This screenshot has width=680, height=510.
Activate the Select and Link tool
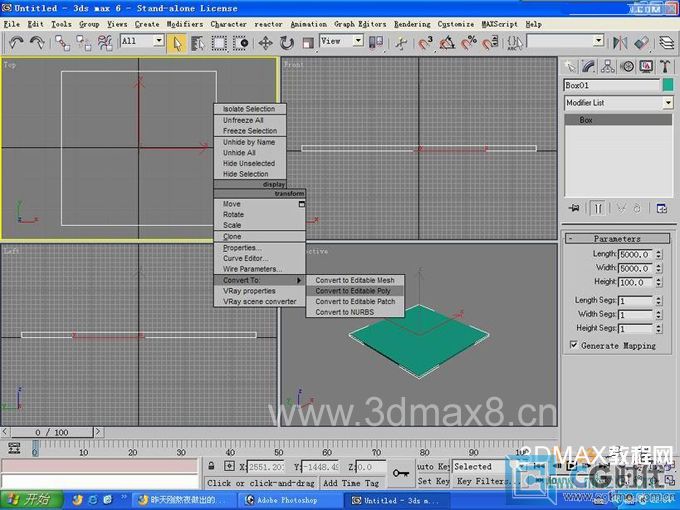tap(63, 42)
